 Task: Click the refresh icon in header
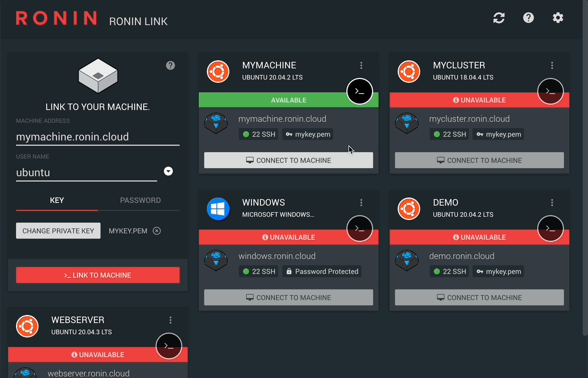click(x=499, y=18)
